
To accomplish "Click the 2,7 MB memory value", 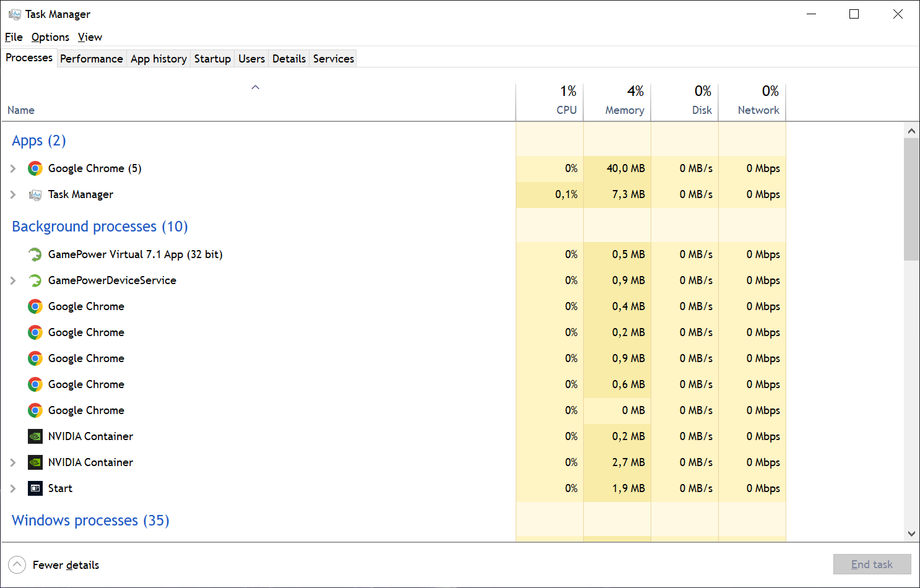I will pyautogui.click(x=628, y=462).
